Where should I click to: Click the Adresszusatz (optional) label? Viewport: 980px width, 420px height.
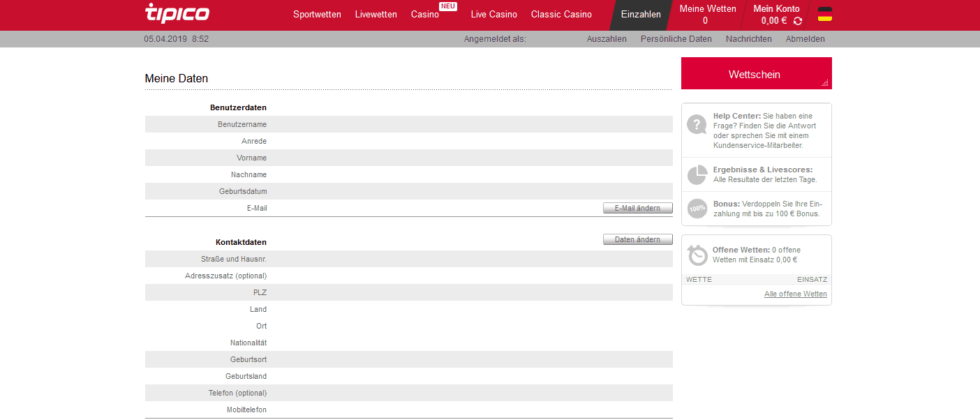pyautogui.click(x=226, y=276)
